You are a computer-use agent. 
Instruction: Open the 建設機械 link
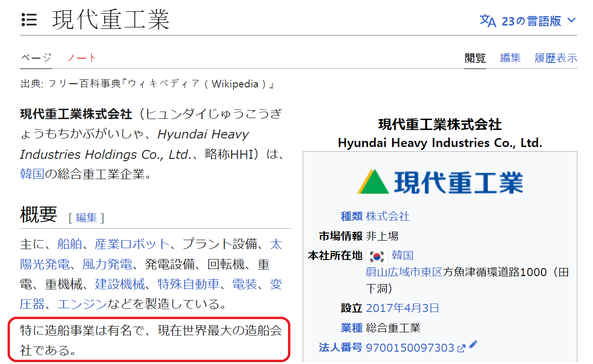[x=120, y=284]
